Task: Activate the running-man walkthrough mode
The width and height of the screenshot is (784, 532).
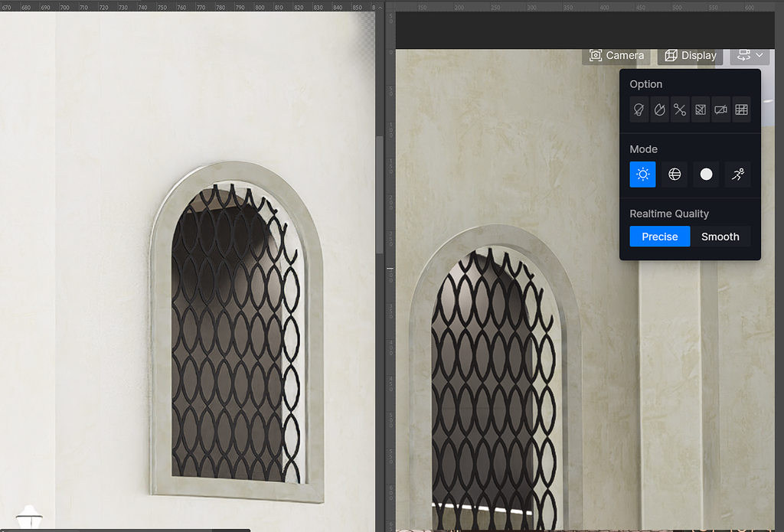Action: point(737,174)
